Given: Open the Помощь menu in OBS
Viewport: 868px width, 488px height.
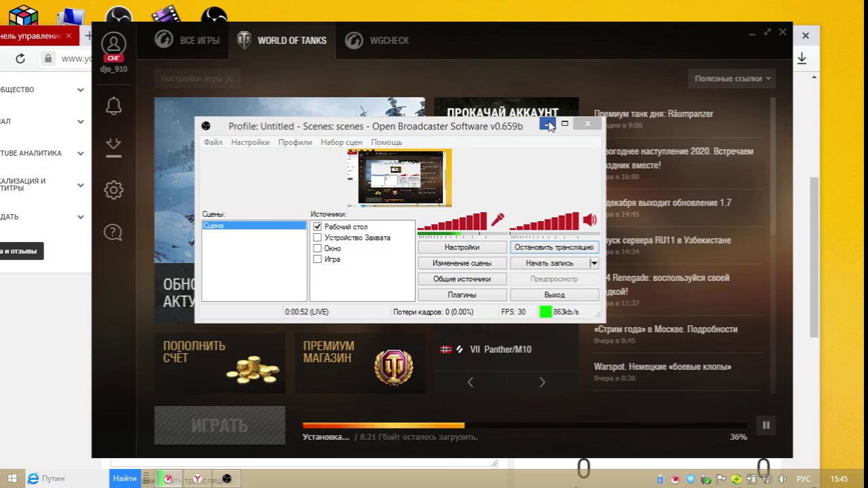Looking at the screenshot, I should 387,142.
